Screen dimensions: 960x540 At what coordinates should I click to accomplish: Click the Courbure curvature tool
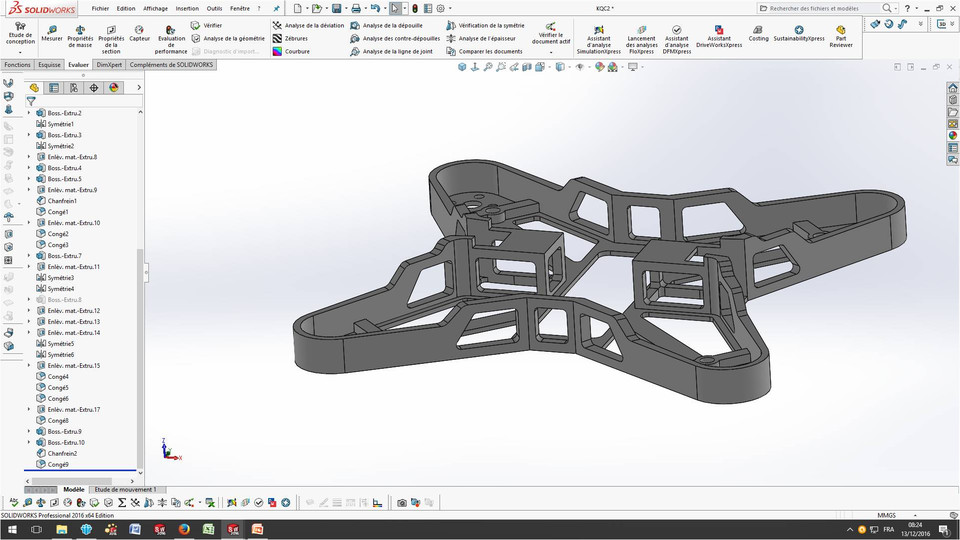pyautogui.click(x=296, y=51)
